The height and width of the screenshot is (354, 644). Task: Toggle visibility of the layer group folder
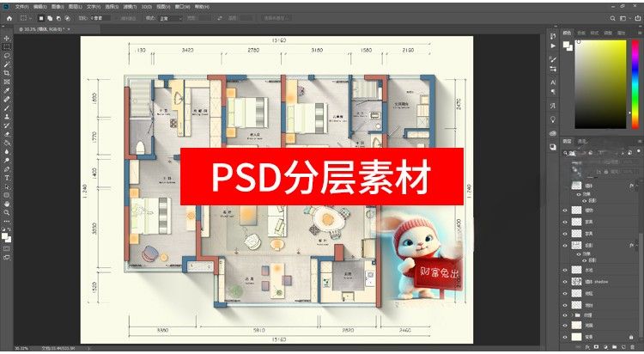pyautogui.click(x=565, y=315)
